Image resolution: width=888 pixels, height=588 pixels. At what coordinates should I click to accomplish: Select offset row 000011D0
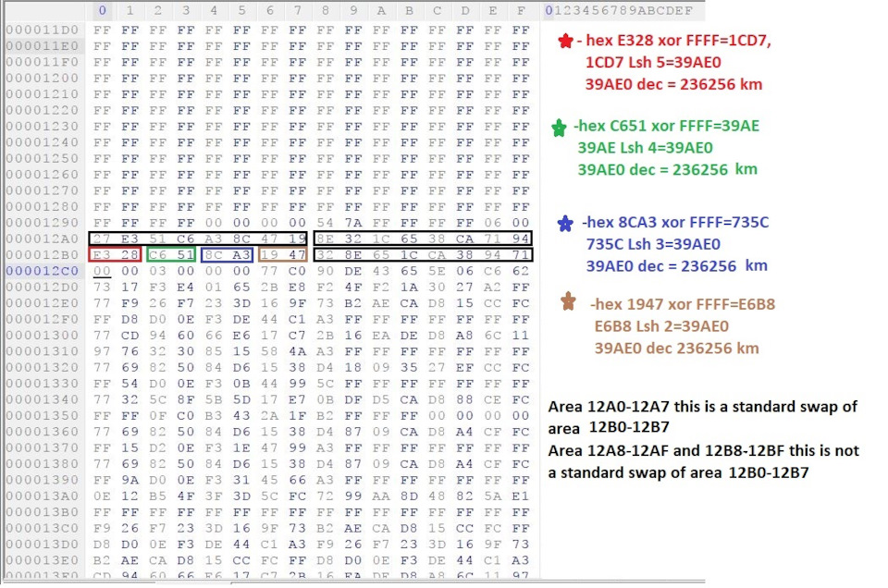pos(43,30)
